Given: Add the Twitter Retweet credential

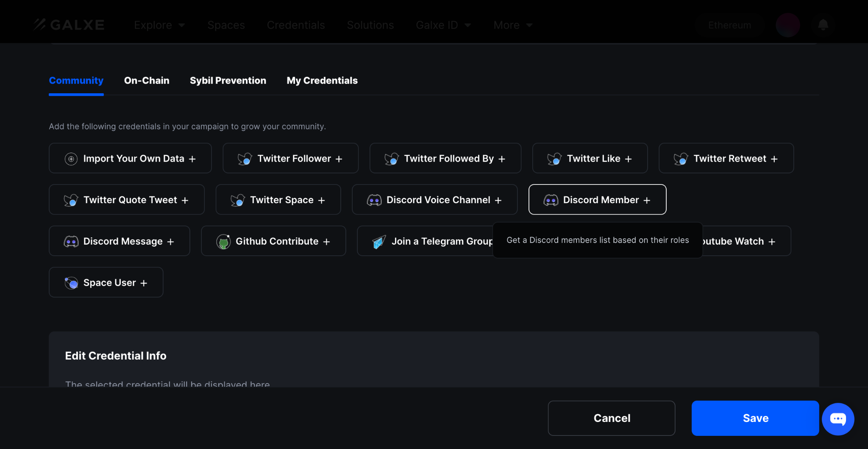Looking at the screenshot, I should 726,158.
